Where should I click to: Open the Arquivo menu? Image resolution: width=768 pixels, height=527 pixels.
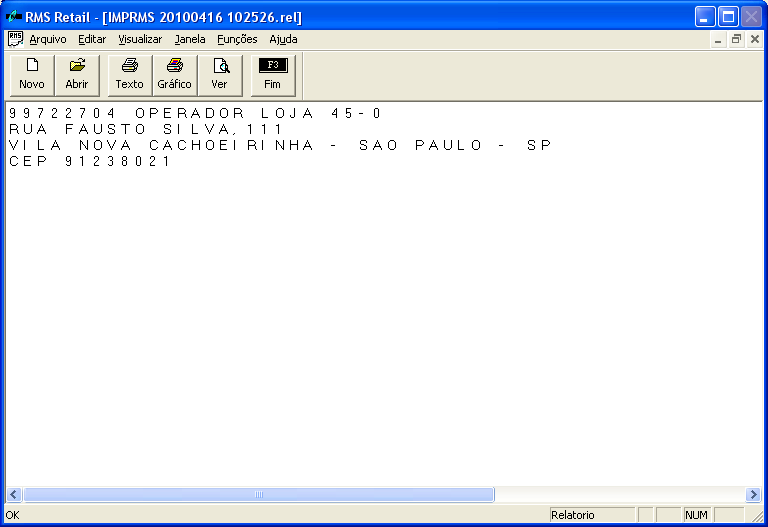coord(48,39)
